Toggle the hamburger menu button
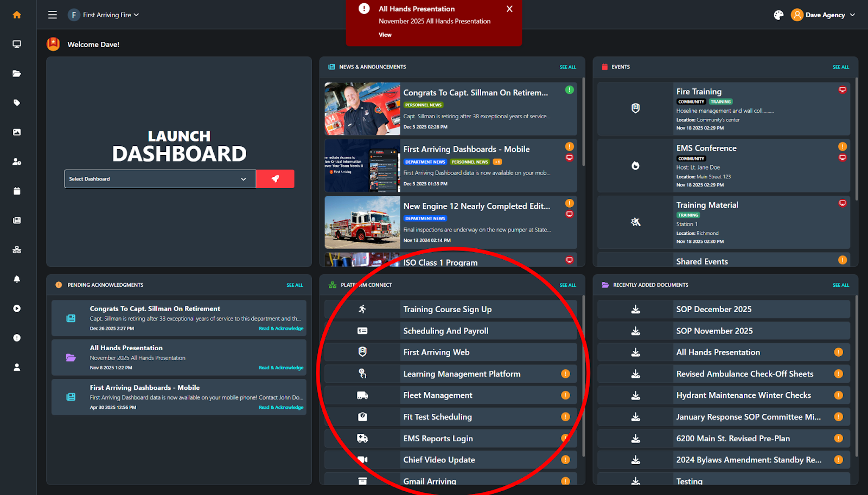Image resolution: width=868 pixels, height=495 pixels. [52, 15]
